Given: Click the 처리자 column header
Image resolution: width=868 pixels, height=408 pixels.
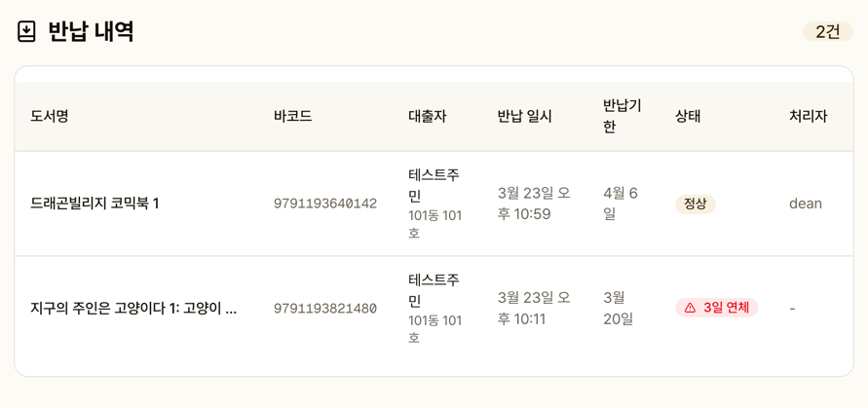Looking at the screenshot, I should (x=808, y=117).
